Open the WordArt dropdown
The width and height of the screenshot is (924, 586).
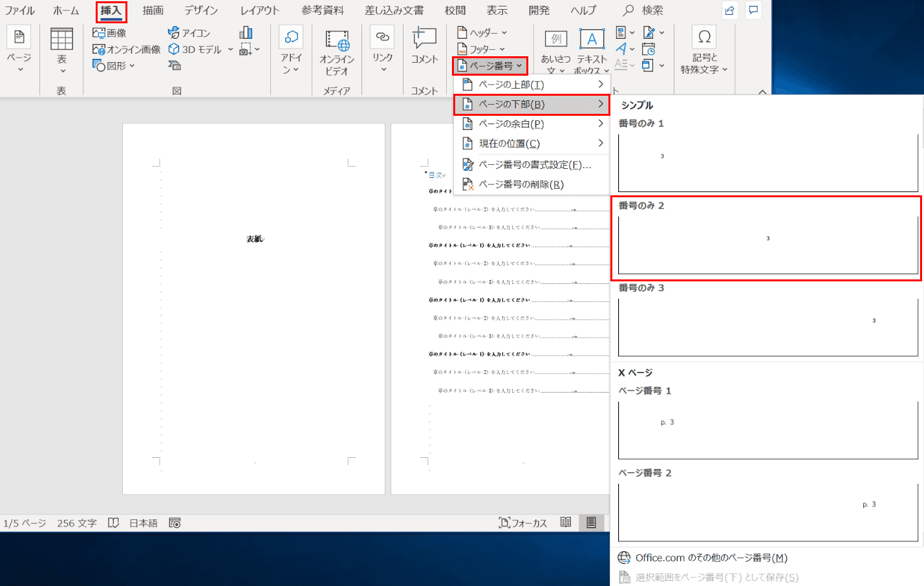[625, 49]
